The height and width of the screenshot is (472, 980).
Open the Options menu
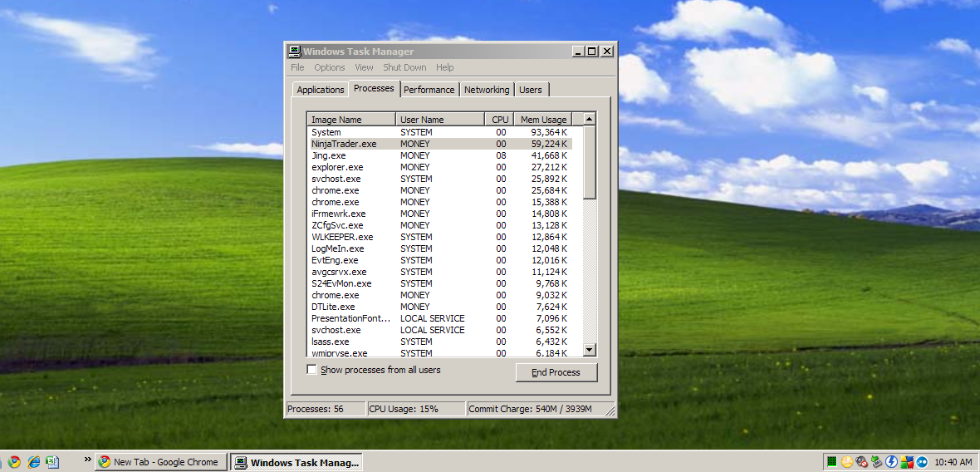coord(330,67)
